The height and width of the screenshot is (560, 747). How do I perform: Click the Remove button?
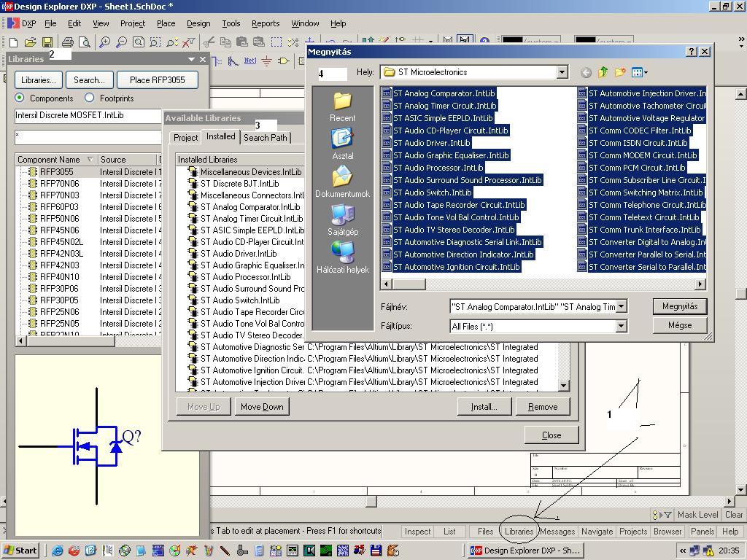[x=543, y=407]
